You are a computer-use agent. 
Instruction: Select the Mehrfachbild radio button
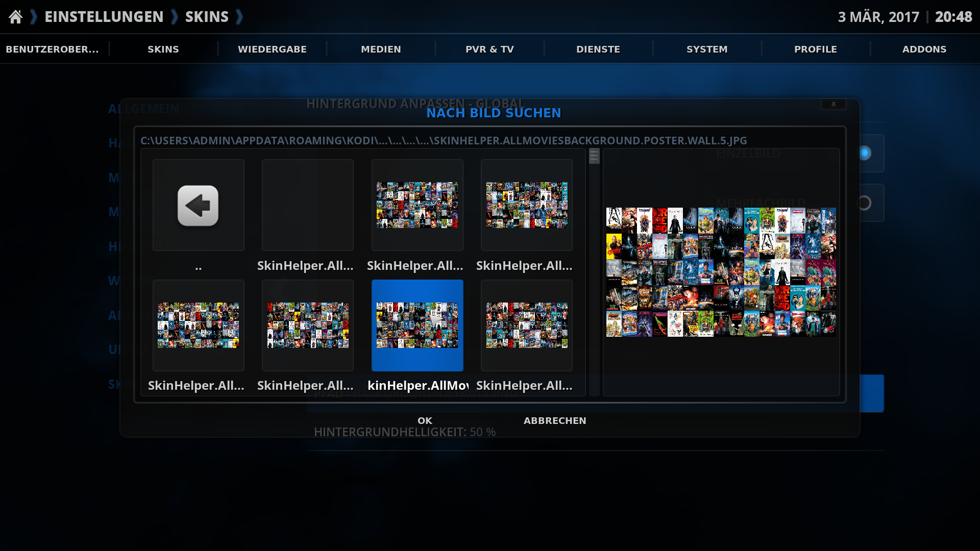[864, 203]
